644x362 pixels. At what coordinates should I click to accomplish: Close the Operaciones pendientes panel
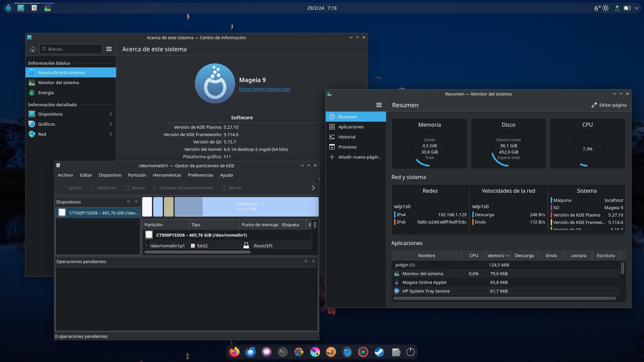point(314,261)
